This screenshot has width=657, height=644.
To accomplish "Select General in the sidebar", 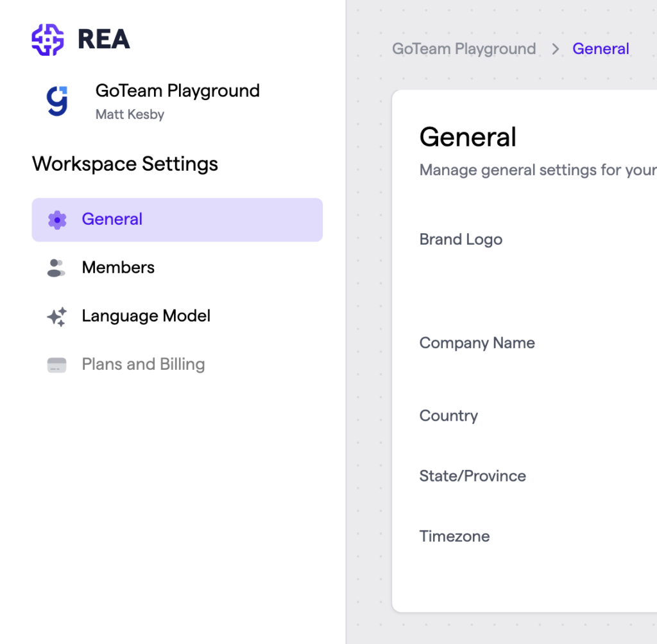I will tap(112, 220).
